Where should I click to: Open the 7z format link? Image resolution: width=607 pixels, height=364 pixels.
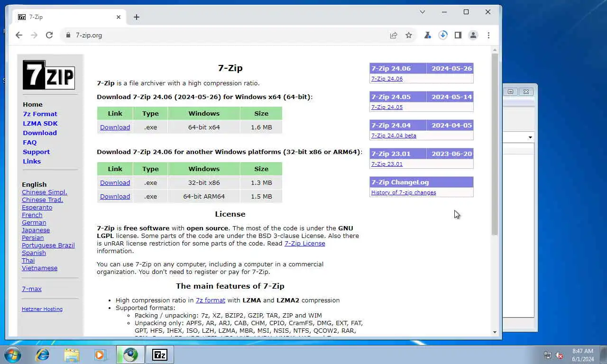click(x=211, y=300)
